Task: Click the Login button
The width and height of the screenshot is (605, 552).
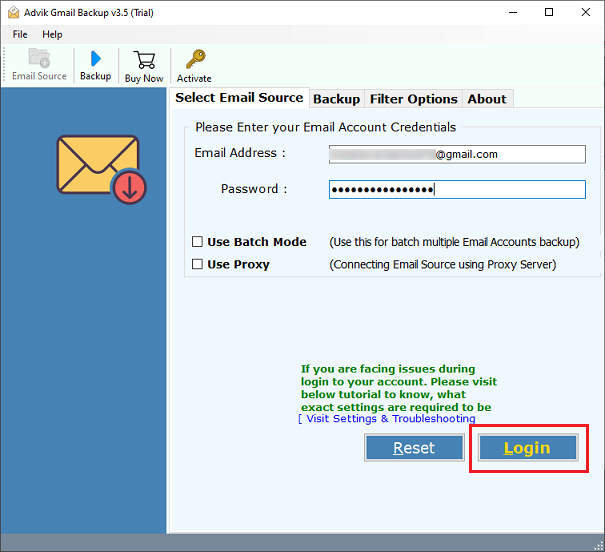Action: [x=528, y=448]
